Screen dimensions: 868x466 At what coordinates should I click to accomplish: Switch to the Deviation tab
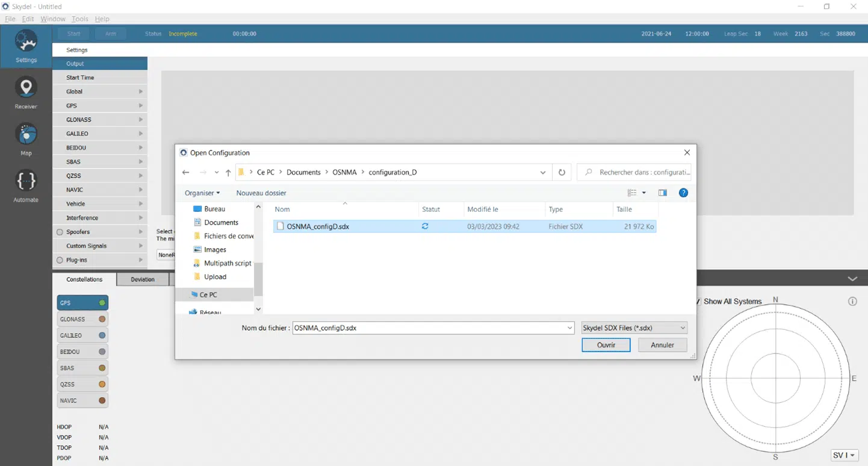pyautogui.click(x=143, y=279)
